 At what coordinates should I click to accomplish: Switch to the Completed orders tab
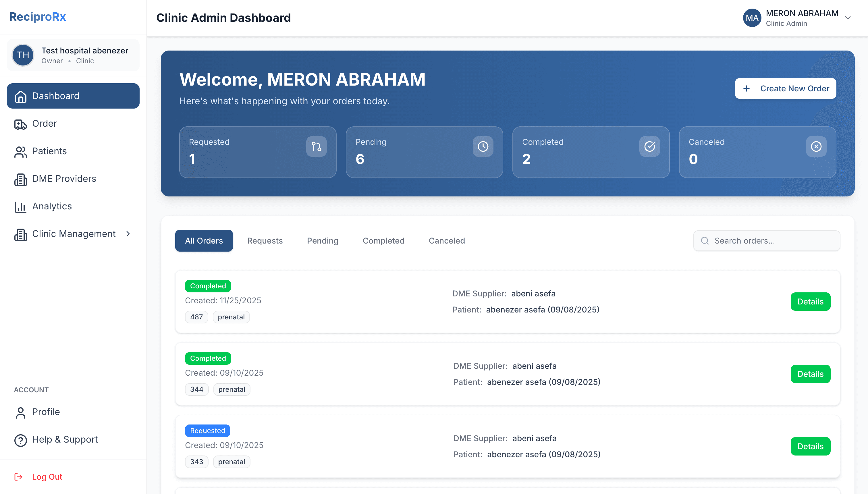click(383, 241)
